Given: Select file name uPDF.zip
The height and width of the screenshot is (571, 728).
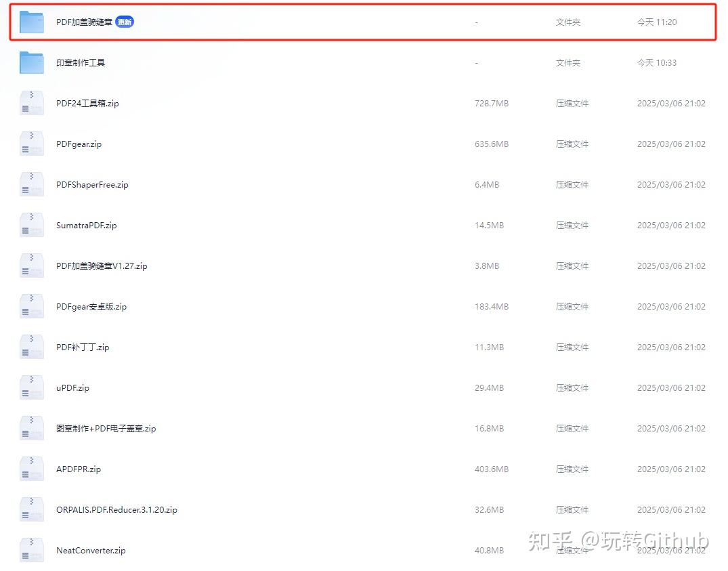Looking at the screenshot, I should (x=72, y=387).
